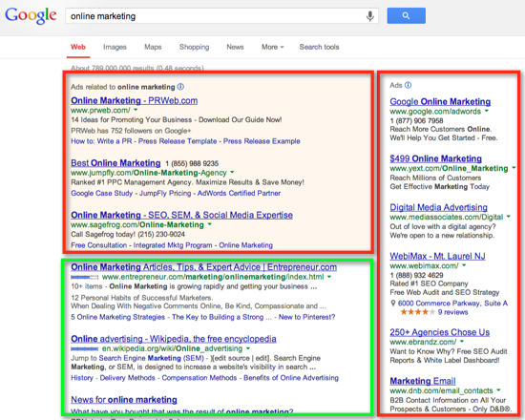Viewport: 525px width, 420px height.
Task: Open Press Release Example sitelink
Action: (x=262, y=141)
